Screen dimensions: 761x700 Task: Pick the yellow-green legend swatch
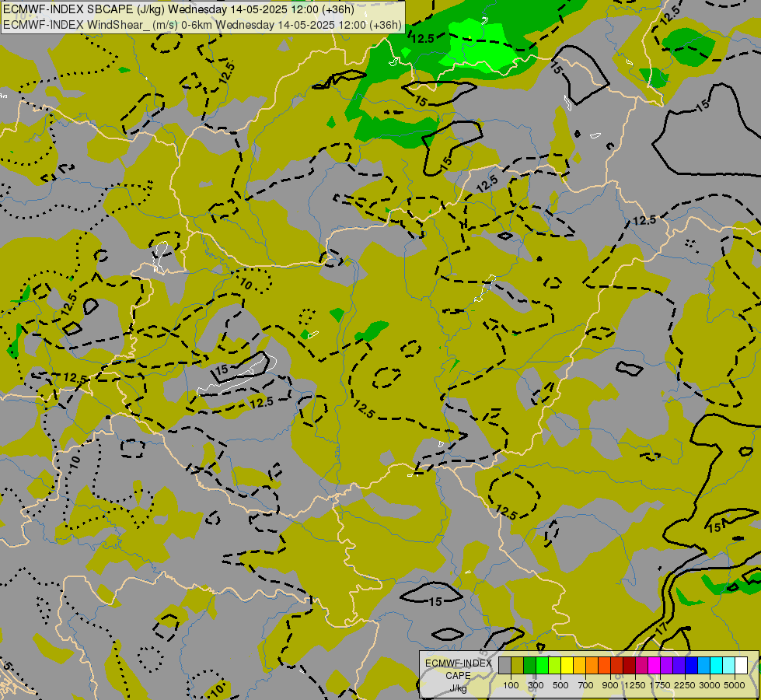pyautogui.click(x=555, y=666)
